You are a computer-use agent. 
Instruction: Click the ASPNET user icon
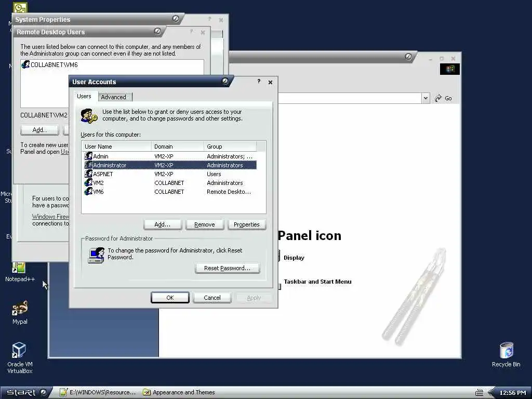pyautogui.click(x=88, y=174)
